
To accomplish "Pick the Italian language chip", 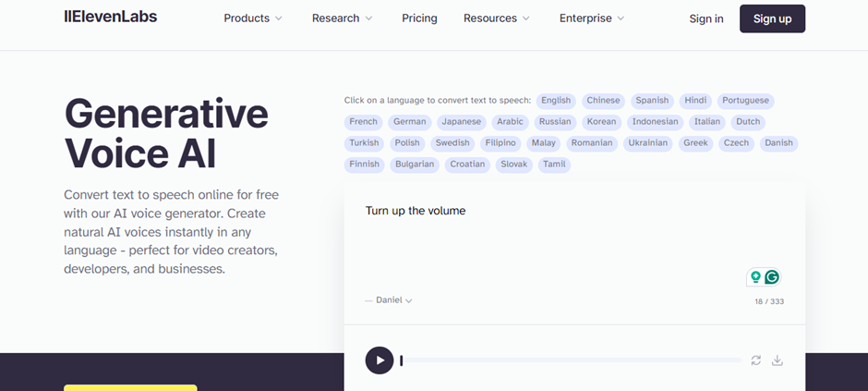I will 707,122.
